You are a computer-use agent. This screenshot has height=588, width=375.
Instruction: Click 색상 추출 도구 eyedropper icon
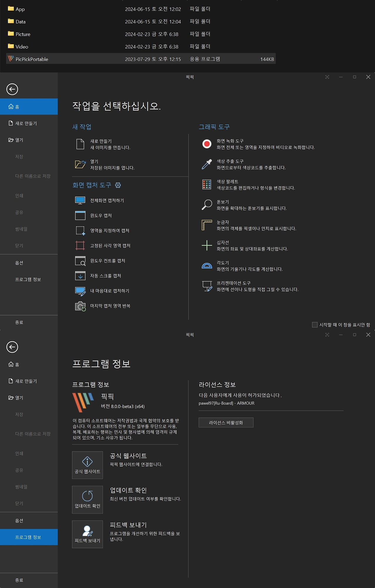[207, 164]
